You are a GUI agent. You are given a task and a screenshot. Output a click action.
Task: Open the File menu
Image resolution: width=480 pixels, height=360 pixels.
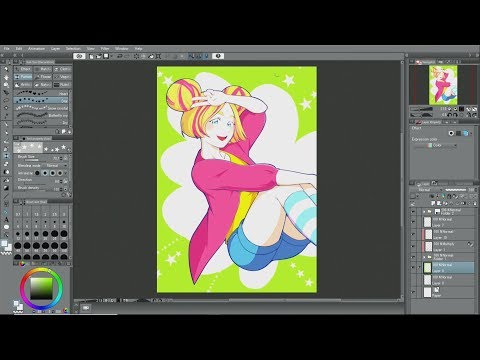click(x=6, y=49)
